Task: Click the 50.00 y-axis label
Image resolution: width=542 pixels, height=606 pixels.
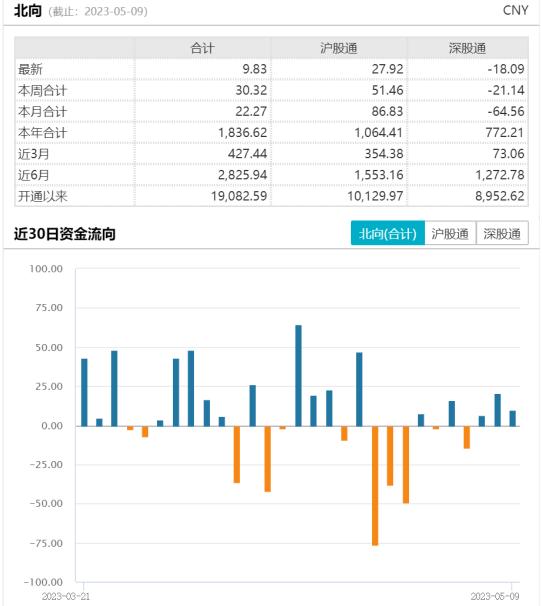Action: point(49,347)
